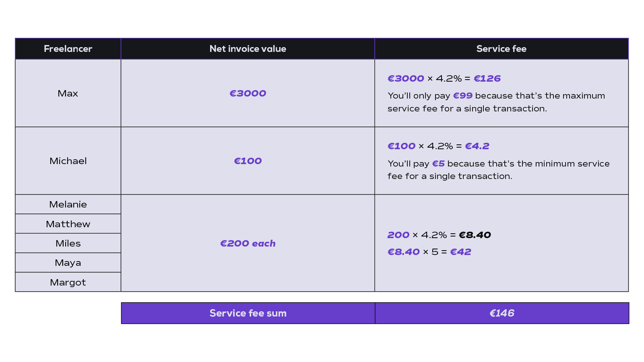Image resolution: width=644 pixels, height=362 pixels.
Task: Click the Service fee sum label
Action: click(248, 313)
